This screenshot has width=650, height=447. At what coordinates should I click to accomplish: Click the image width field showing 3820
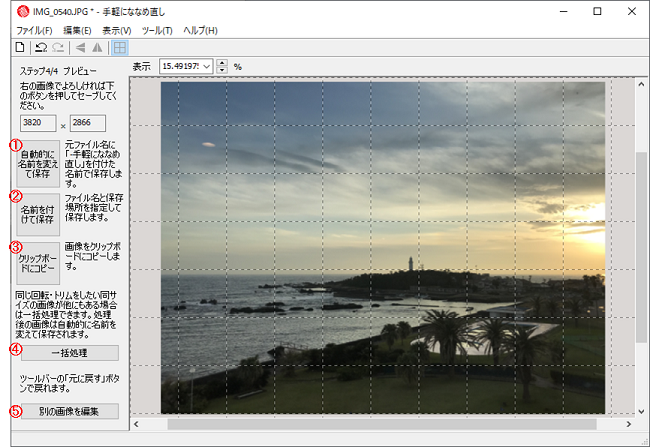pos(38,123)
